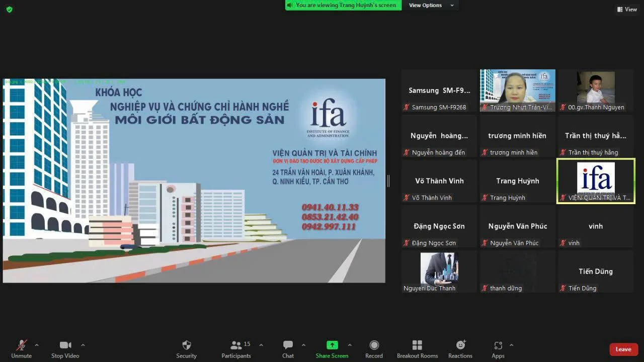Open share options arrow beside Share Screen

point(350,345)
